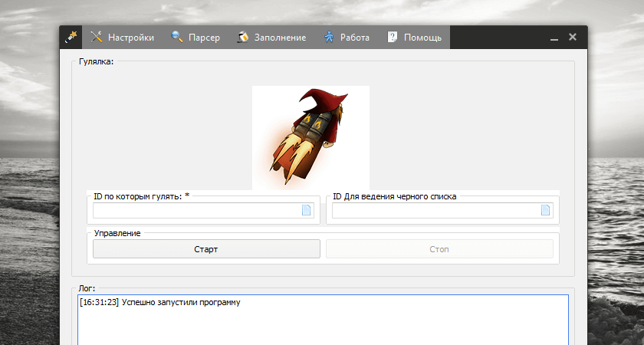This screenshot has width=644, height=345.
Task: Click the Старт button
Action: [206, 249]
